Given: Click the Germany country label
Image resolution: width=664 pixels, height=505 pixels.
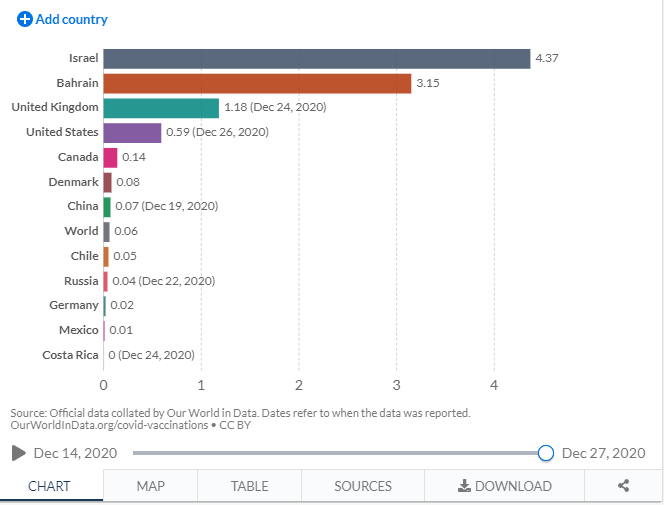Looking at the screenshot, I should pos(74,305).
